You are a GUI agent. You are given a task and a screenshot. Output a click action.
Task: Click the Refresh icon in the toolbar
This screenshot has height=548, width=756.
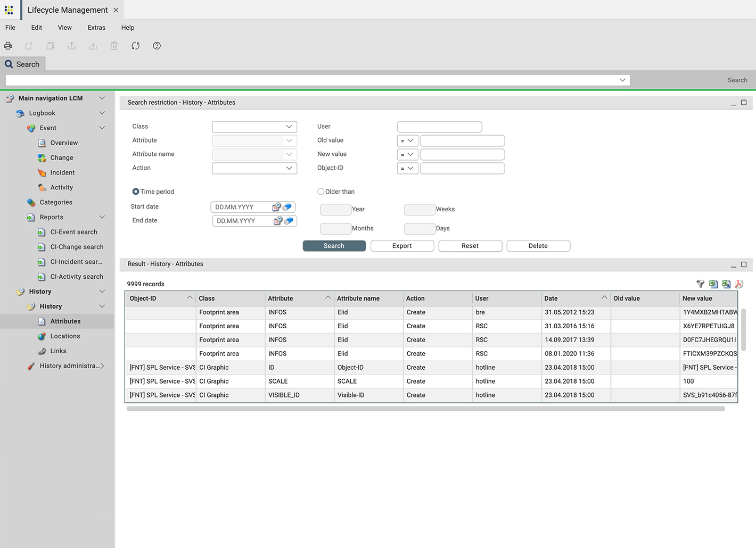[x=135, y=46]
